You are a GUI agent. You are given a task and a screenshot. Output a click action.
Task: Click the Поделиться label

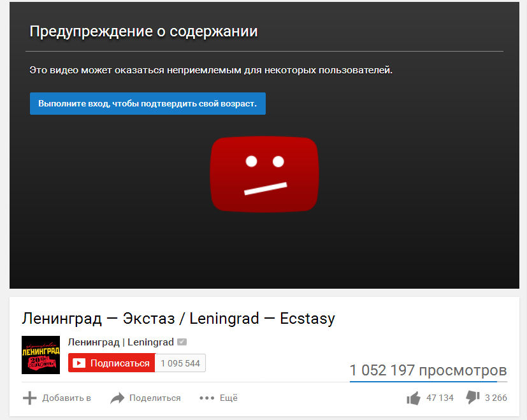pyautogui.click(x=155, y=398)
